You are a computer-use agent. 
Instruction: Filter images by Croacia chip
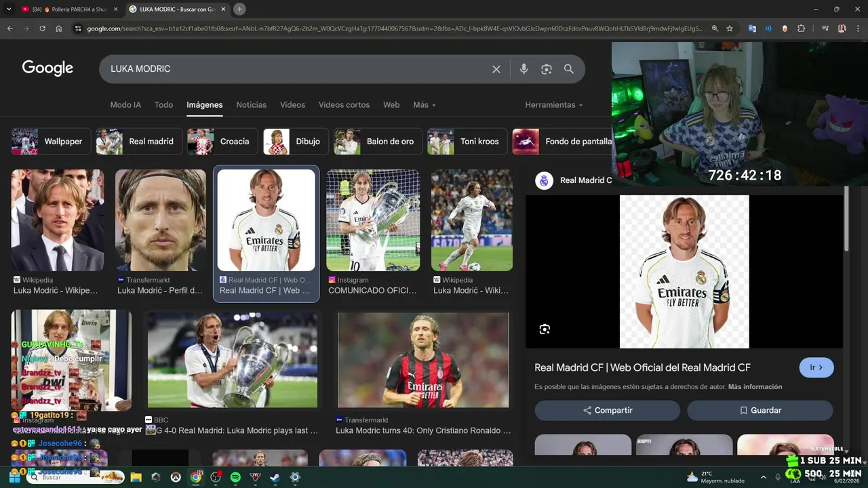point(222,142)
